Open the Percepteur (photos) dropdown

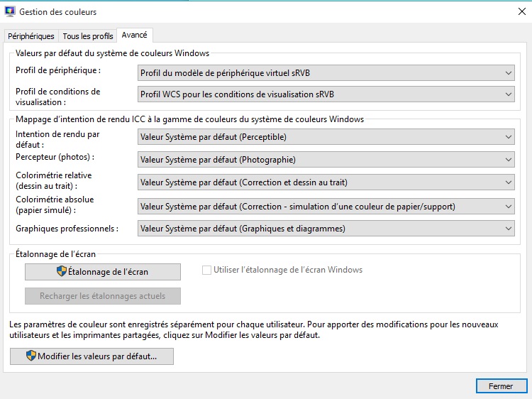point(326,160)
